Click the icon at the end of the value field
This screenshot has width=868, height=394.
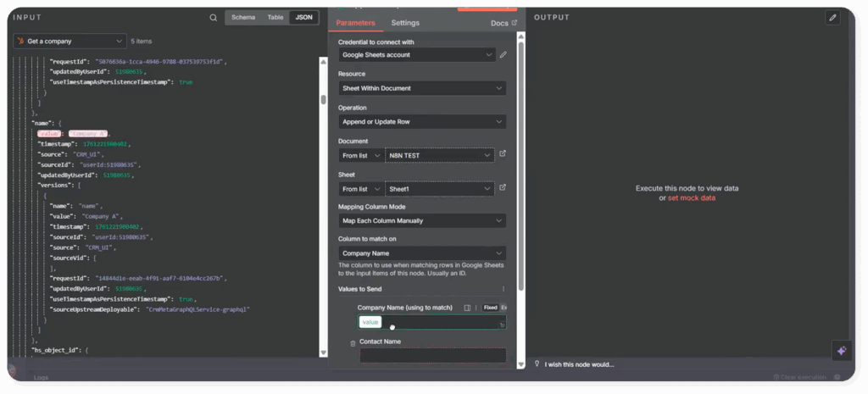click(x=502, y=325)
